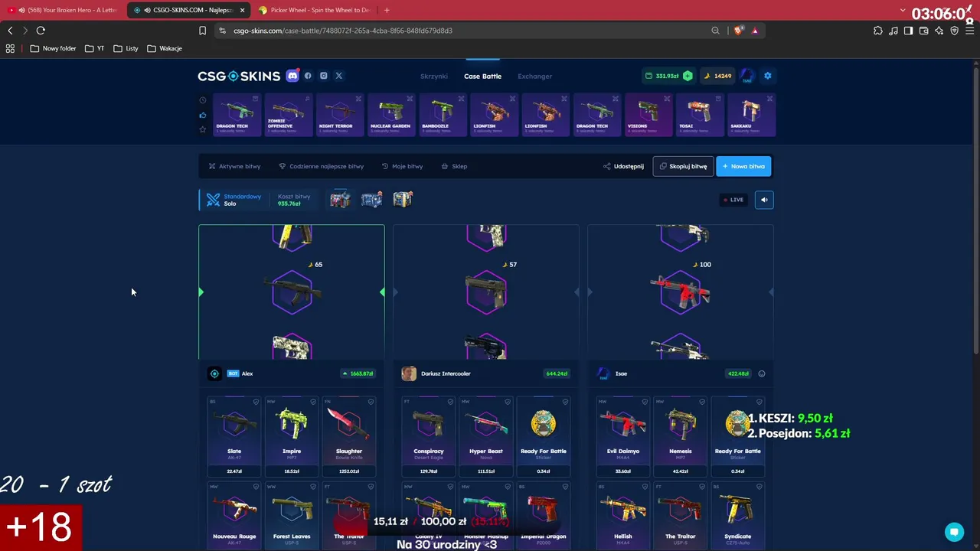Click Dariusz Intercooler's avatar
Image resolution: width=980 pixels, height=551 pixels.
[409, 373]
